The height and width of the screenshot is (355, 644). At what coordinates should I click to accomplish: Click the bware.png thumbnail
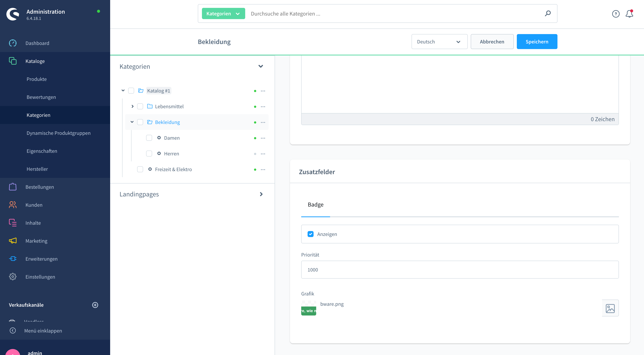click(x=309, y=308)
